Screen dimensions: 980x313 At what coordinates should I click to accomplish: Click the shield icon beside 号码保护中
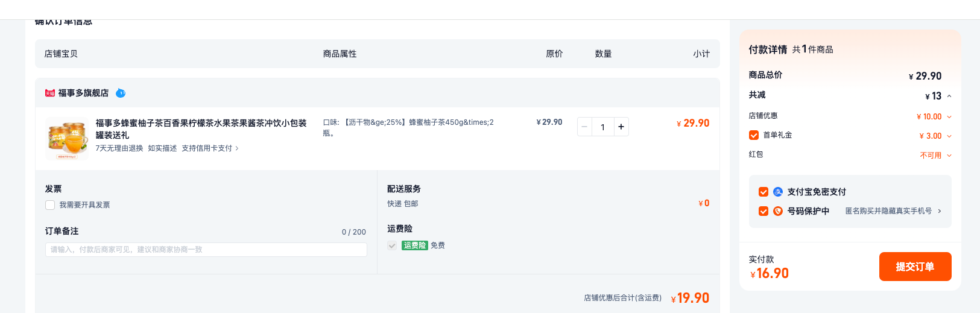point(778,211)
